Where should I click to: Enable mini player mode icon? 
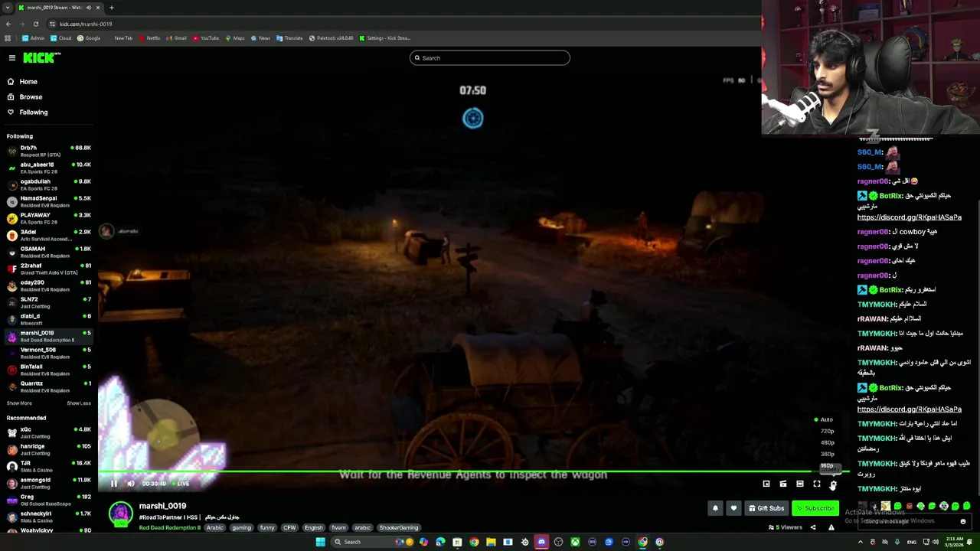click(766, 484)
